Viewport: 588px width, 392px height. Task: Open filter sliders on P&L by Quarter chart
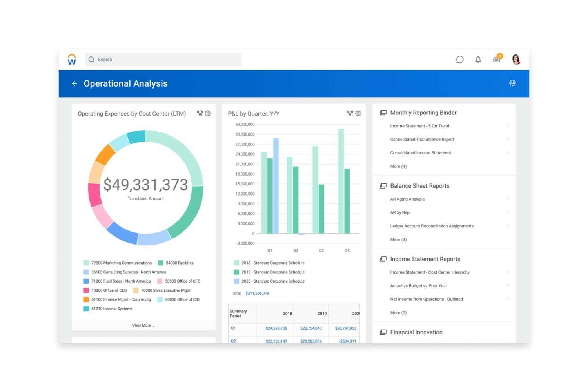click(x=350, y=113)
